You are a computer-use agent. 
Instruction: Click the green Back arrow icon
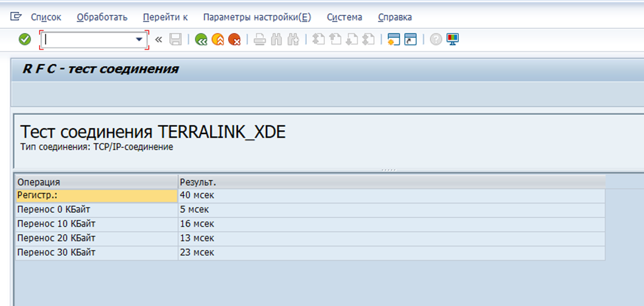201,40
